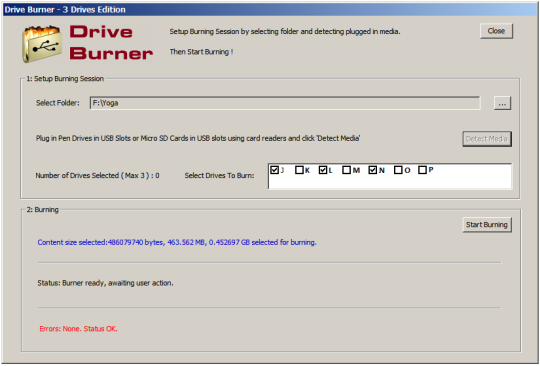Click the Select Drives To Burn list area
Screen dimensions: 540x366
click(390, 176)
